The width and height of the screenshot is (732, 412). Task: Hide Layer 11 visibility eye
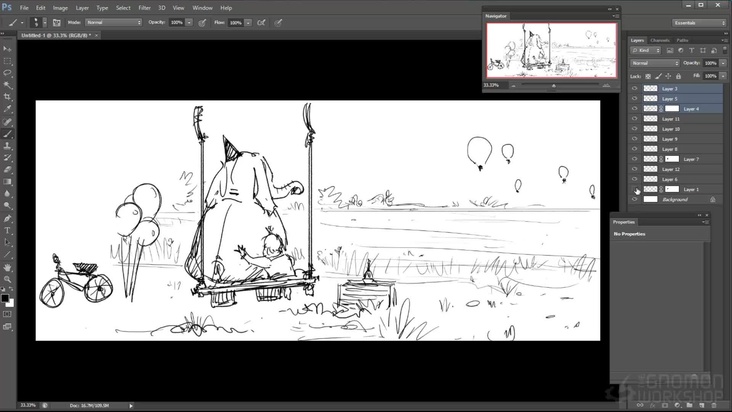634,119
